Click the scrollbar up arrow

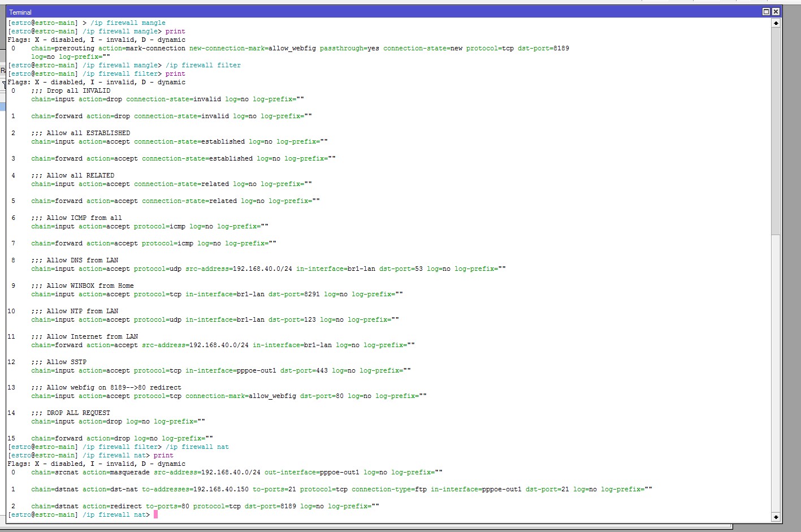pos(776,23)
